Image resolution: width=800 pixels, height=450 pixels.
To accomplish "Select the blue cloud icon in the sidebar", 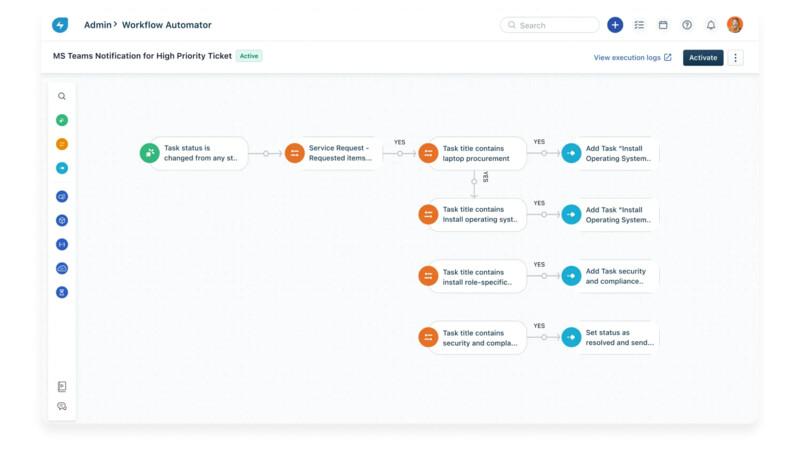I will [62, 268].
